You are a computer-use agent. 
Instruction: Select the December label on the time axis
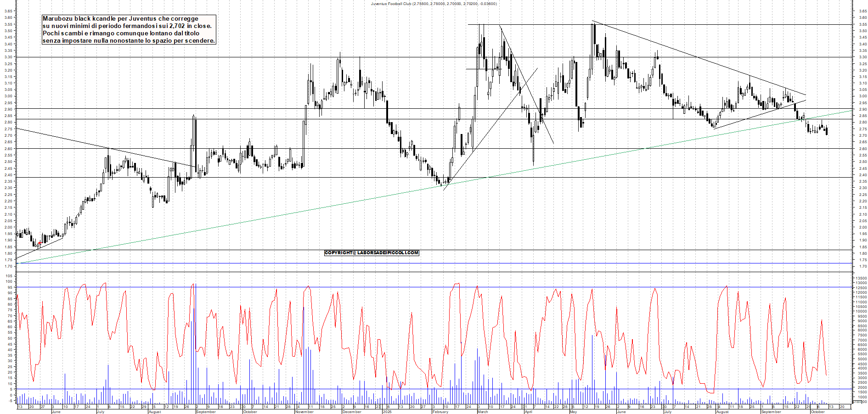pyautogui.click(x=352, y=412)
